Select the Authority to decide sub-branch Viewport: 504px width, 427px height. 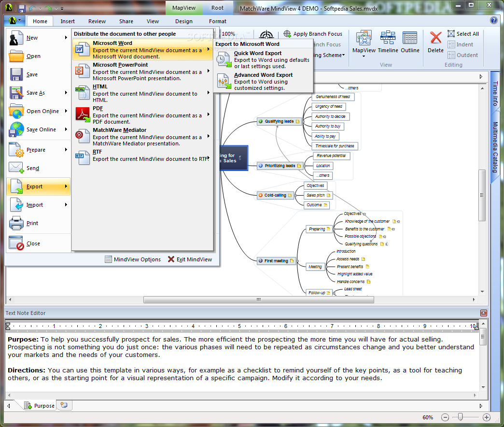[x=330, y=116]
